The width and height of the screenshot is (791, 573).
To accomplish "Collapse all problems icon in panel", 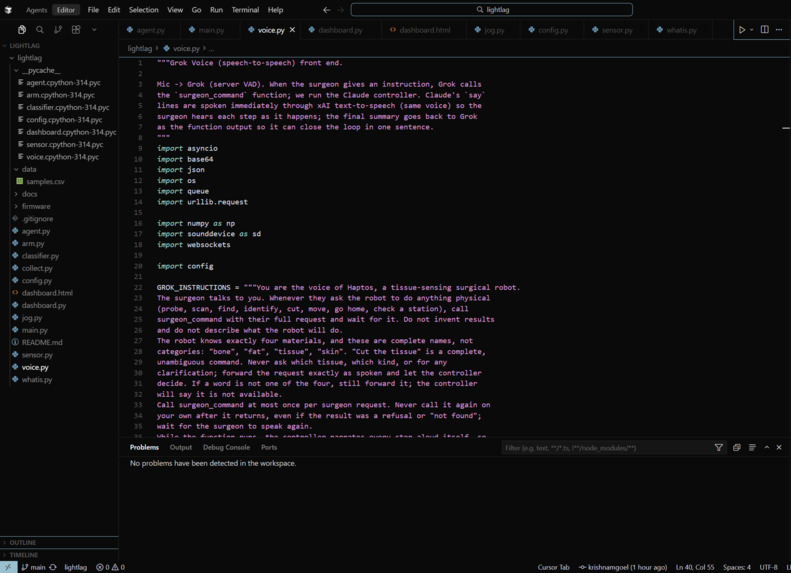I will click(737, 447).
